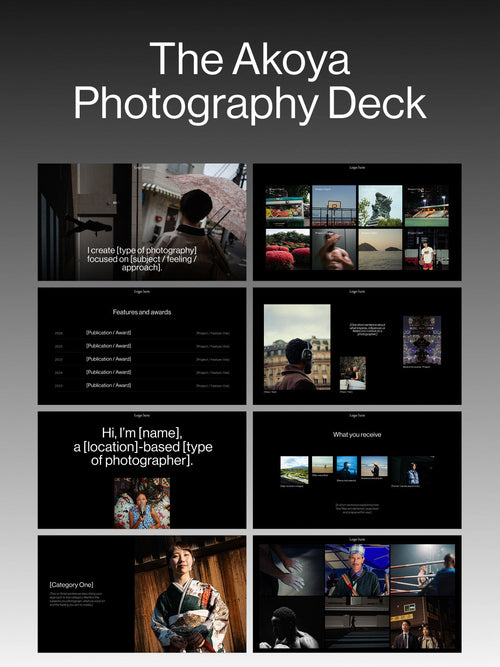The height and width of the screenshot is (667, 500).
Task: Select the shirtless man portrait photo
Action: click(x=334, y=249)
